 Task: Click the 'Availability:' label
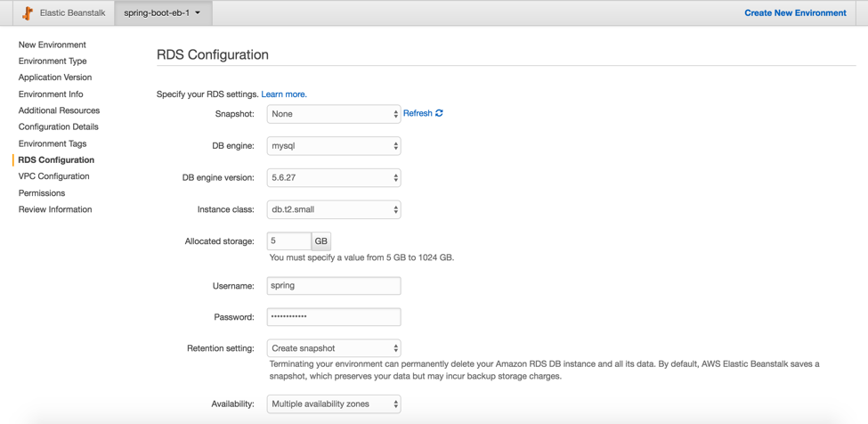[233, 404]
